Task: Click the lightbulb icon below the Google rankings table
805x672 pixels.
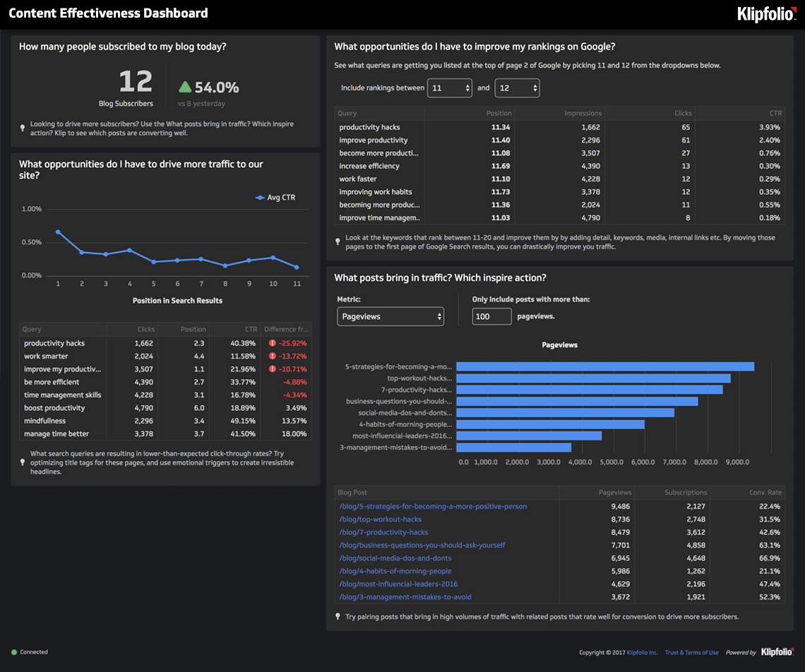Action: pos(338,241)
